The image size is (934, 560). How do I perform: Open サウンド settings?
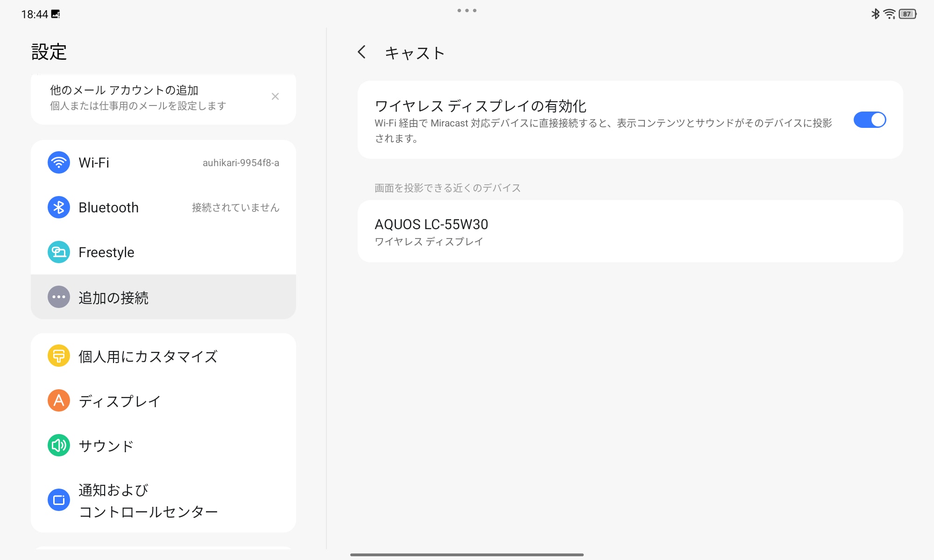coord(163,446)
